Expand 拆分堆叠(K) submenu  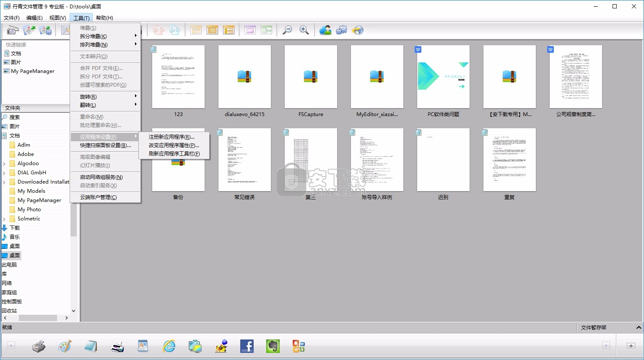pos(105,36)
